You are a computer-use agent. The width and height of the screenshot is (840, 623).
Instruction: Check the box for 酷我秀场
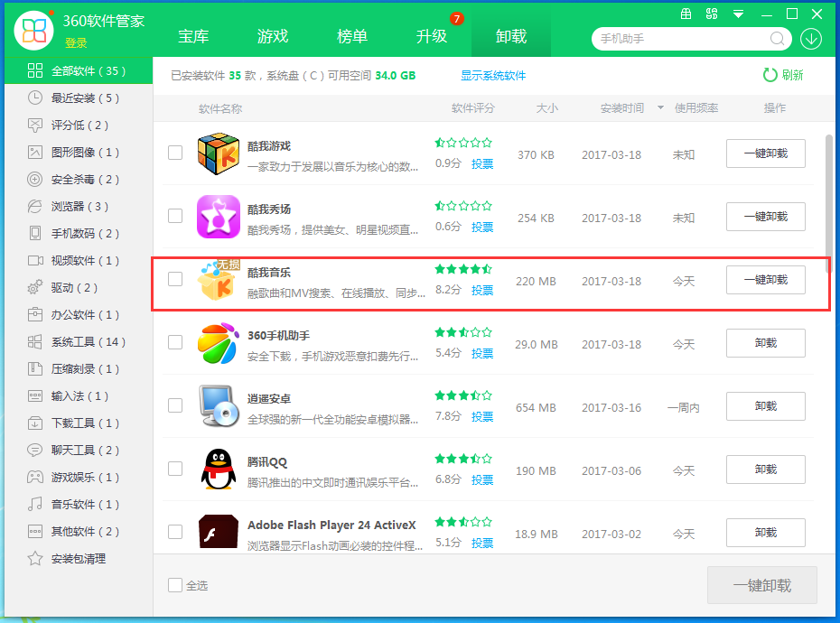[x=175, y=216]
